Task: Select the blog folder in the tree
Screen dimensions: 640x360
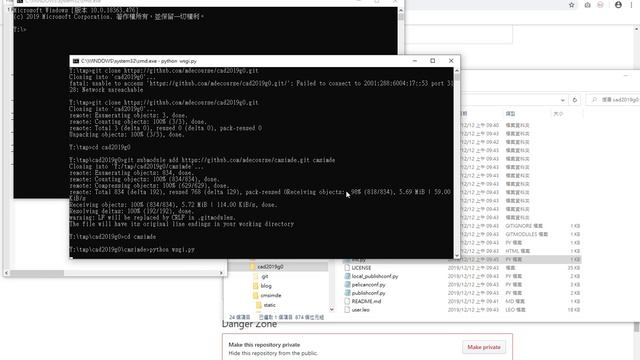Action: click(266, 286)
